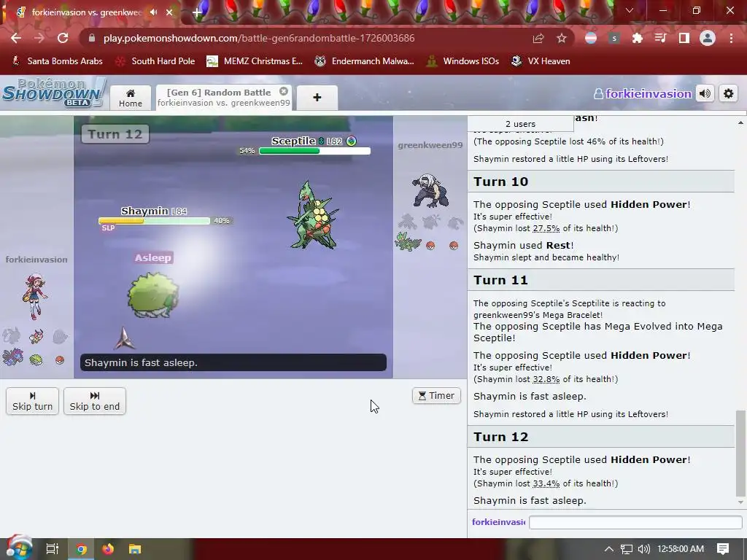Click the green Shaymin icon in forkieinvasion's team
The image size is (747, 560).
[36, 359]
